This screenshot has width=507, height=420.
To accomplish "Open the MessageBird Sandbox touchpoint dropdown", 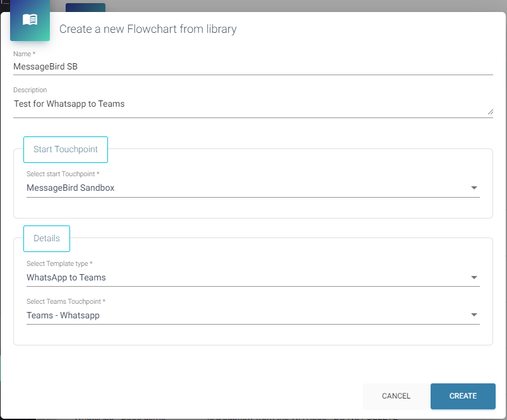I will coord(246,188).
